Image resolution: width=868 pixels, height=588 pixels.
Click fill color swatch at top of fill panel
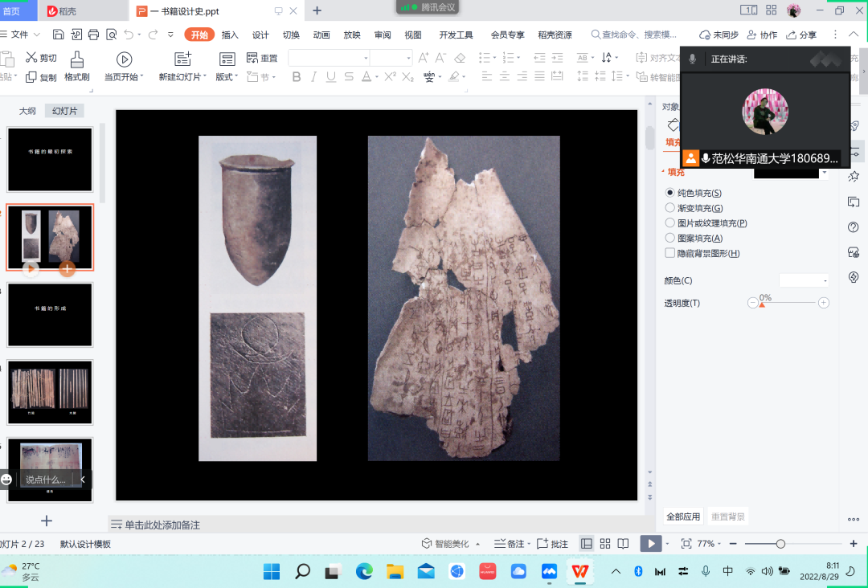[x=786, y=174]
